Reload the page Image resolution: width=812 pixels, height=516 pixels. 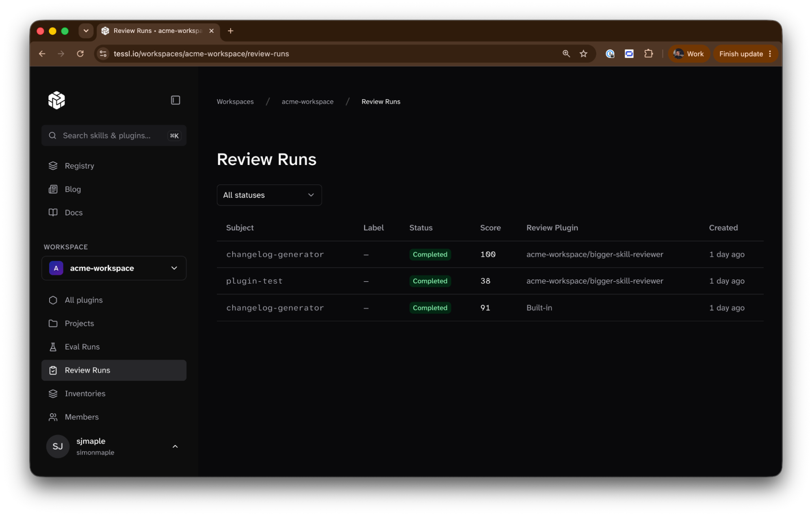pyautogui.click(x=80, y=54)
